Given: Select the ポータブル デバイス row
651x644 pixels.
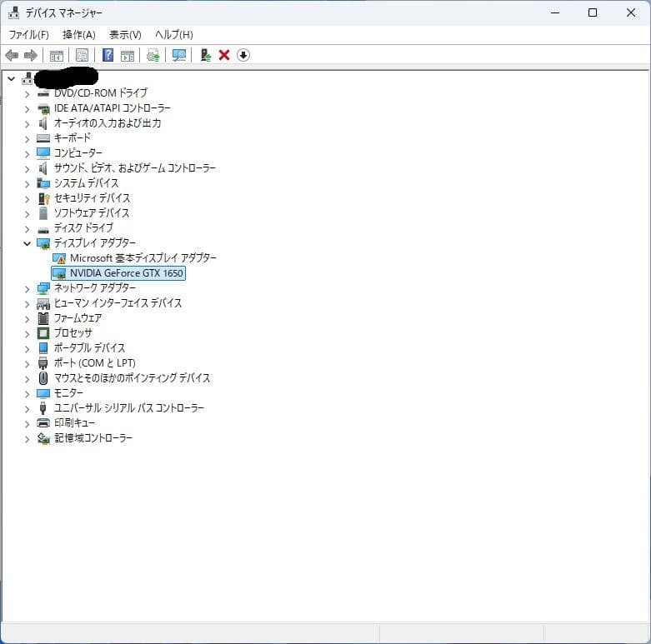Looking at the screenshot, I should (x=89, y=347).
